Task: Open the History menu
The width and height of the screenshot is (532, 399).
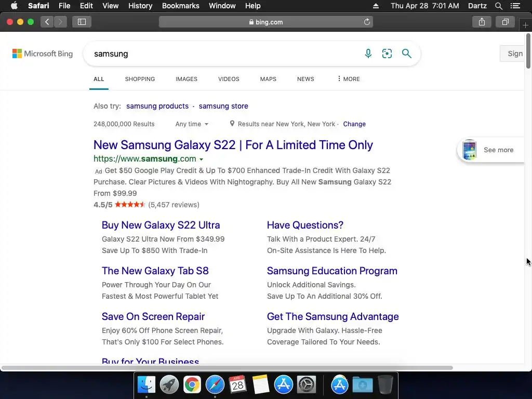Action: click(140, 6)
